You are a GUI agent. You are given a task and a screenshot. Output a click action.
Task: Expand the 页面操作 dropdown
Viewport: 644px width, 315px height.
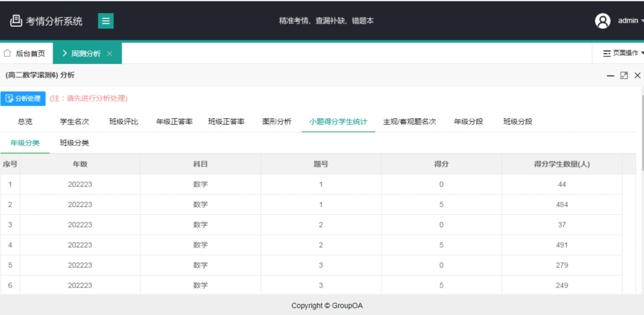click(623, 53)
